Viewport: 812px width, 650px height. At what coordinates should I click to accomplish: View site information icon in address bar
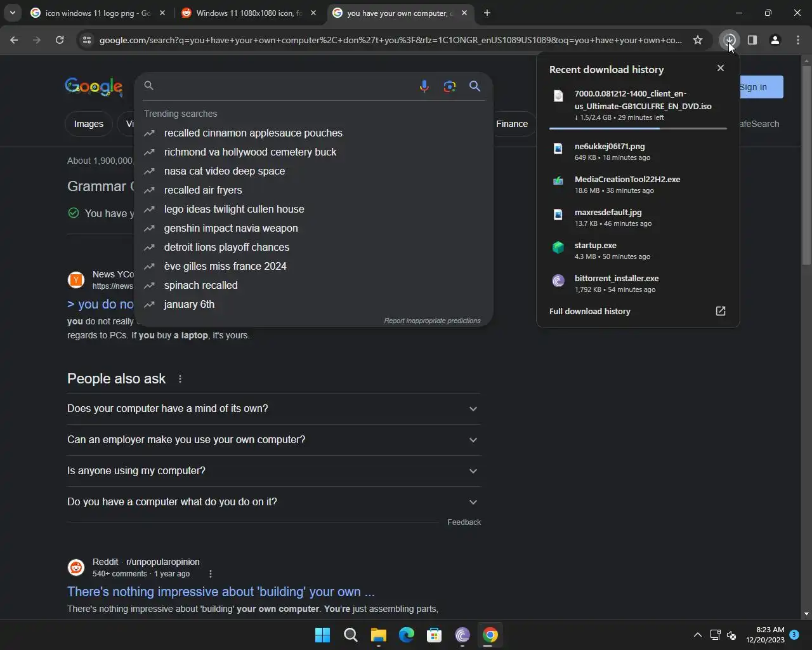[87, 40]
